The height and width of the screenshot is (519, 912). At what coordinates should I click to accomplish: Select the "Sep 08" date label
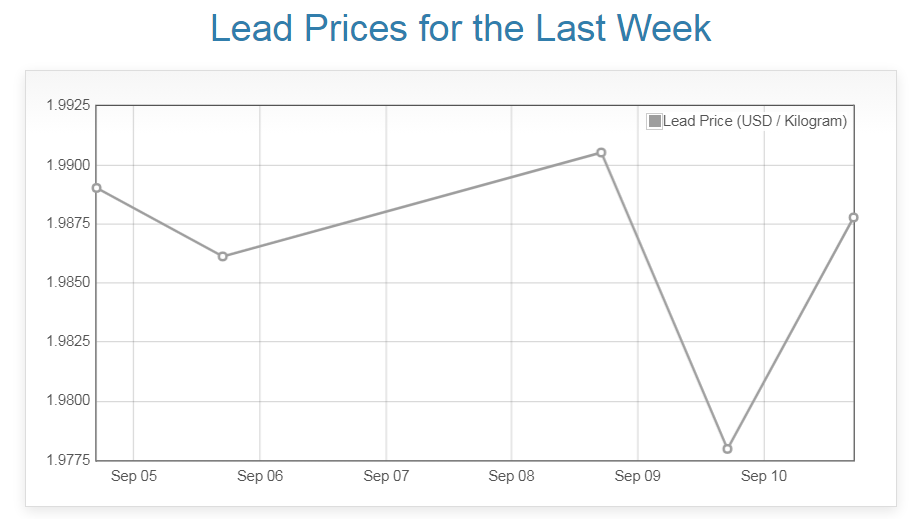[512, 476]
